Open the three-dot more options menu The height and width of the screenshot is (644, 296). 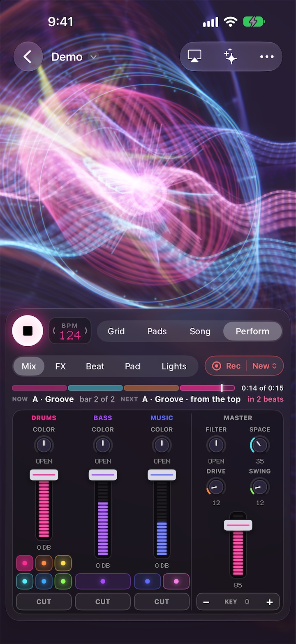[267, 57]
